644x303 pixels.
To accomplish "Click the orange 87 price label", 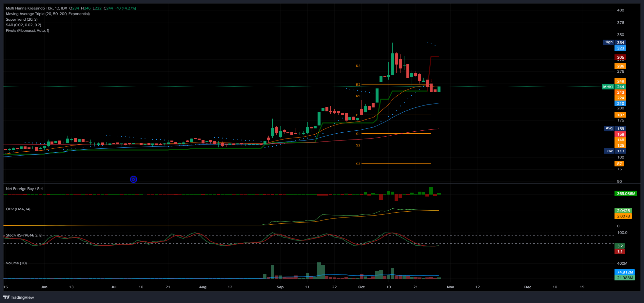I will tap(619, 164).
